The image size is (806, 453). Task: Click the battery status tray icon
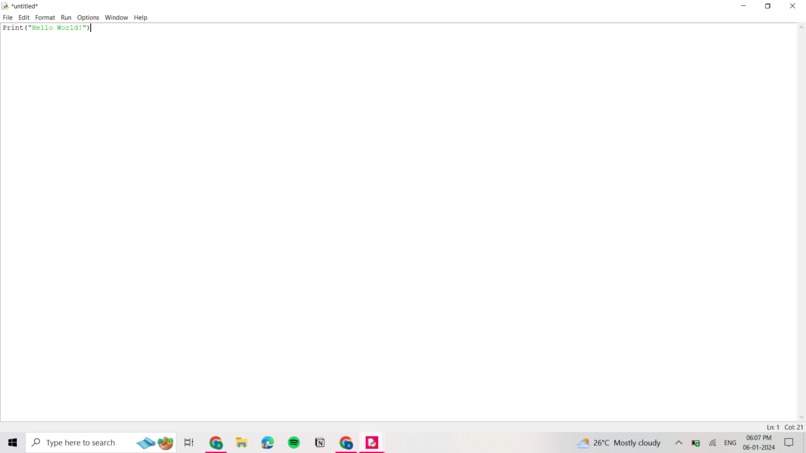click(695, 443)
